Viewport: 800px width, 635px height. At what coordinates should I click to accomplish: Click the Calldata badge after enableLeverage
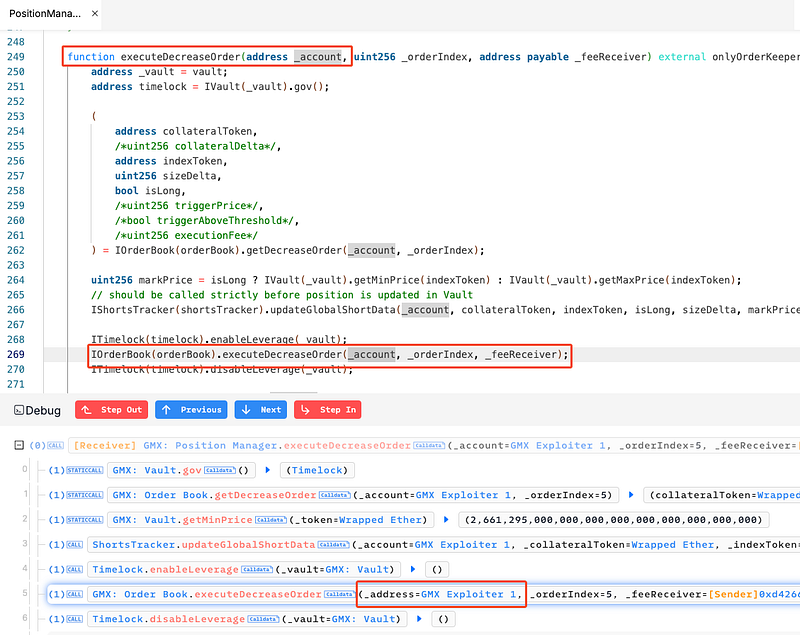[x=255, y=570]
